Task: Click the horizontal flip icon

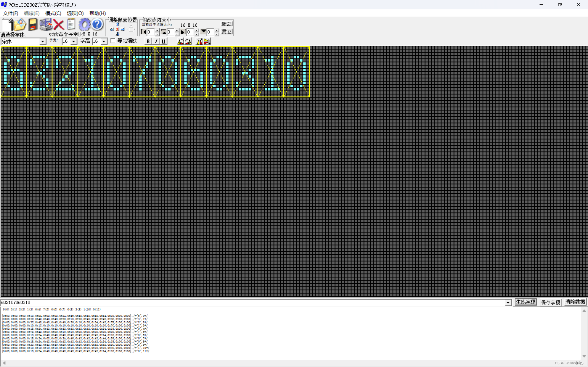Action: 199,42
